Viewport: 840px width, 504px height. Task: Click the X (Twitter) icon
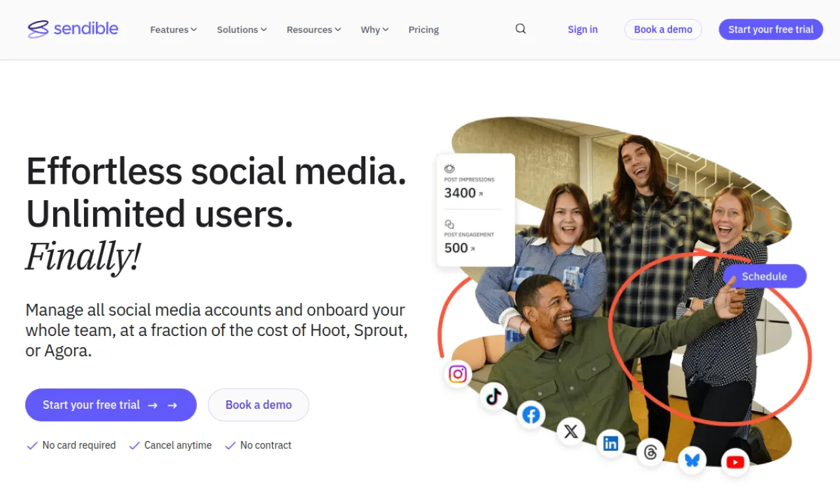pos(571,431)
